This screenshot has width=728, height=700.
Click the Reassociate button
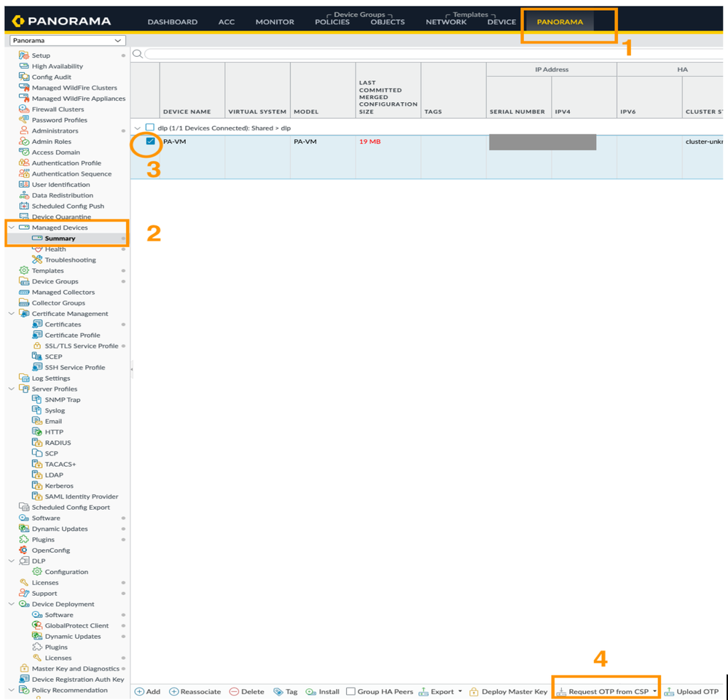(x=195, y=692)
